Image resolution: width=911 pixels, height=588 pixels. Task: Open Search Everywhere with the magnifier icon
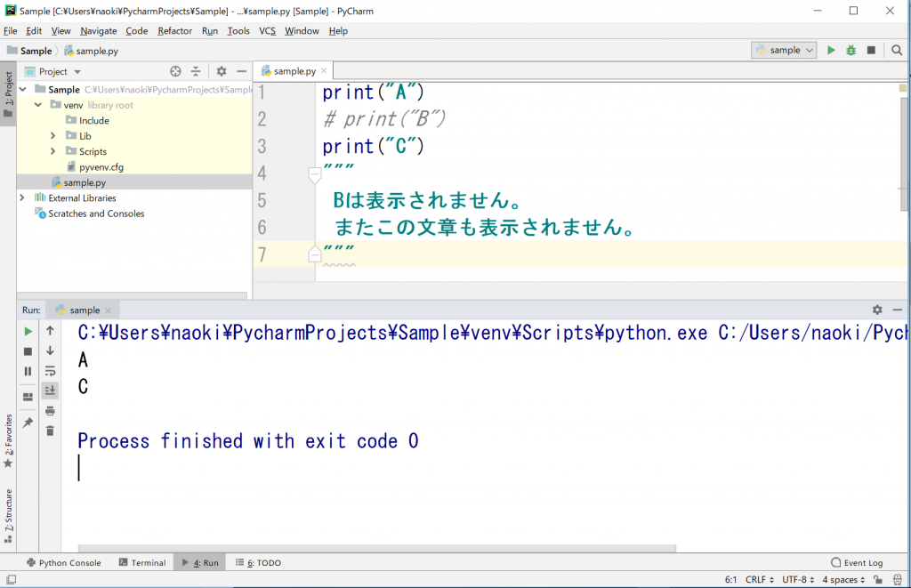895,51
